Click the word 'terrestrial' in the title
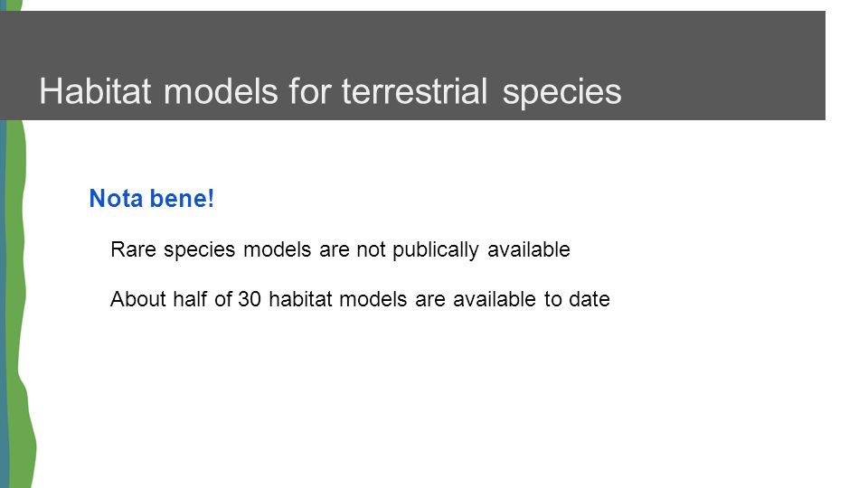The image size is (868, 488). coord(414,92)
